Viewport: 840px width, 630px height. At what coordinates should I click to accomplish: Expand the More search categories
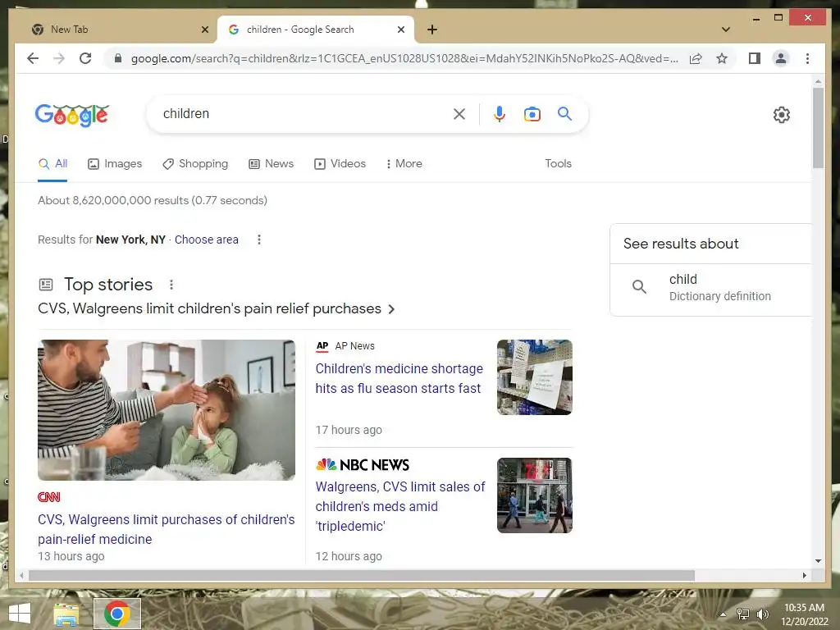(404, 164)
